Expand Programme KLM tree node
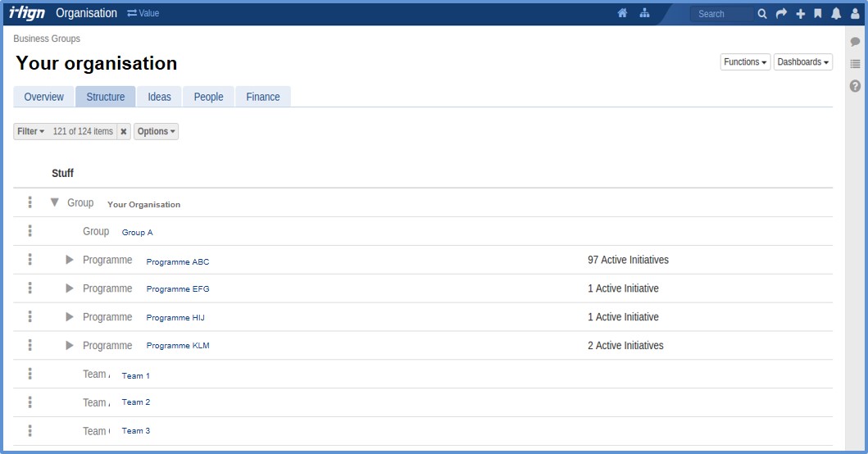Viewport: 868px width, 454px height. click(70, 346)
